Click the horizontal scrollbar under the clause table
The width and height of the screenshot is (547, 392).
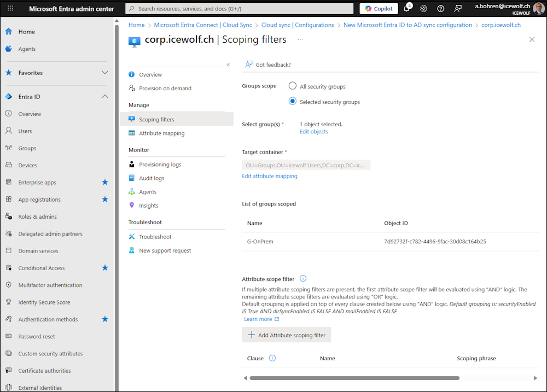coord(354,378)
